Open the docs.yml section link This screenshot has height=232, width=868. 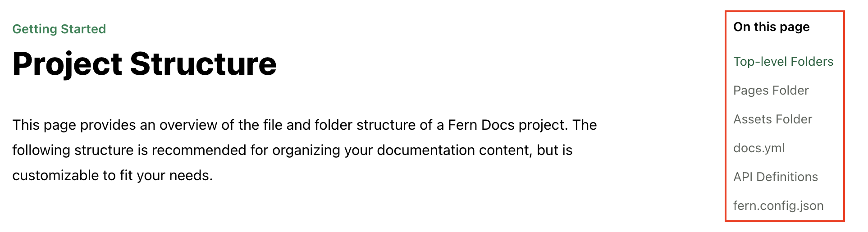[759, 148]
